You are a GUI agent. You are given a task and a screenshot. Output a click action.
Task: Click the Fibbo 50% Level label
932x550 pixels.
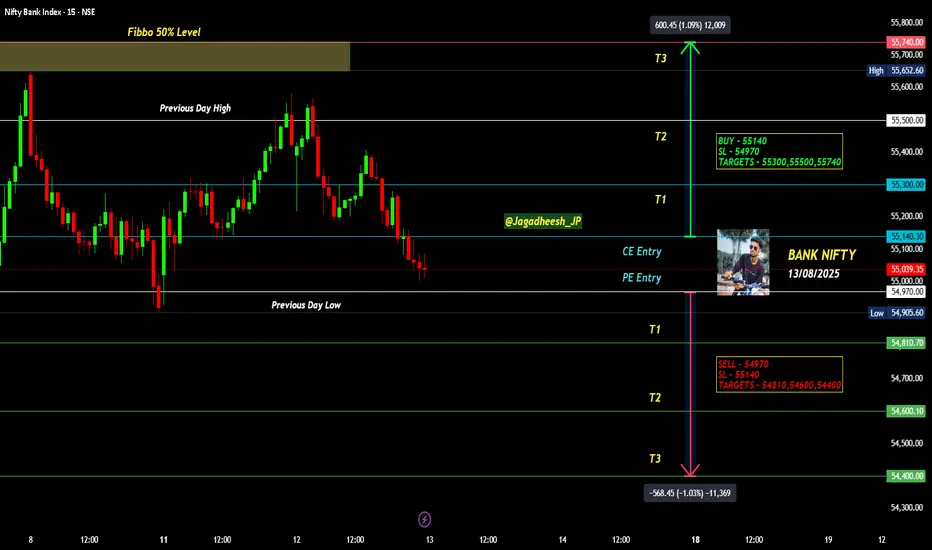click(x=164, y=32)
